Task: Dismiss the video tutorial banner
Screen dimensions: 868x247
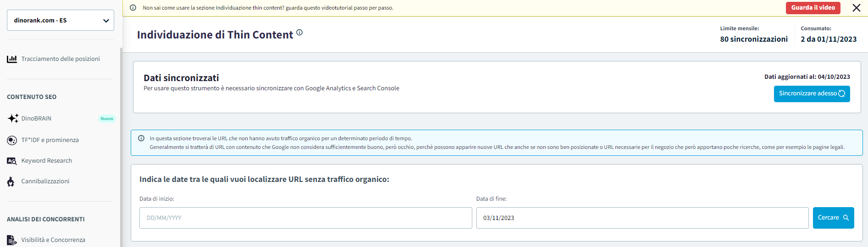Action: 856,8
